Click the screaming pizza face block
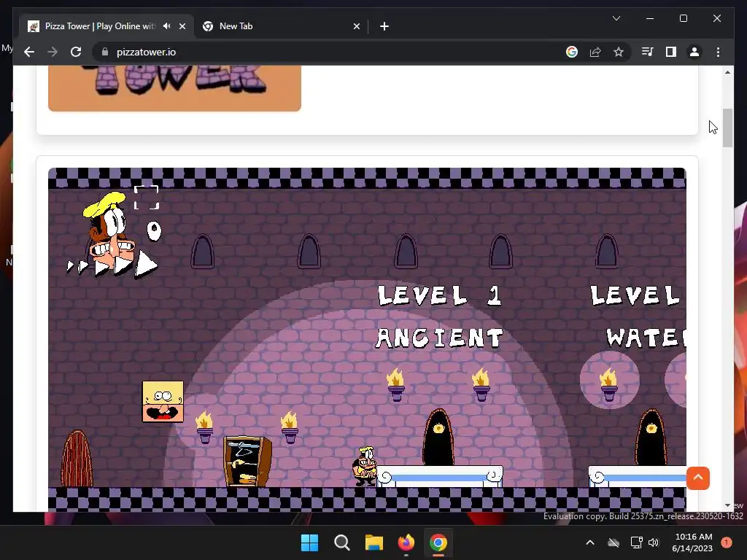This screenshot has width=747, height=560. [x=163, y=402]
